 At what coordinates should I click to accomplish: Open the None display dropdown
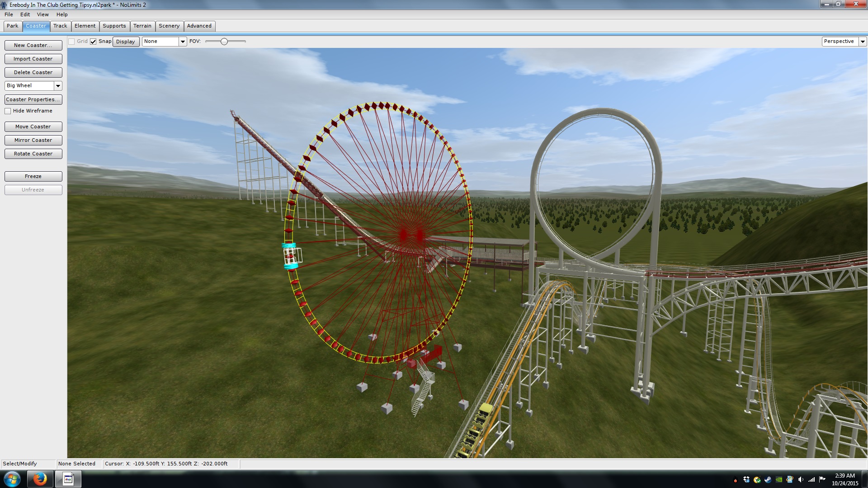(183, 42)
